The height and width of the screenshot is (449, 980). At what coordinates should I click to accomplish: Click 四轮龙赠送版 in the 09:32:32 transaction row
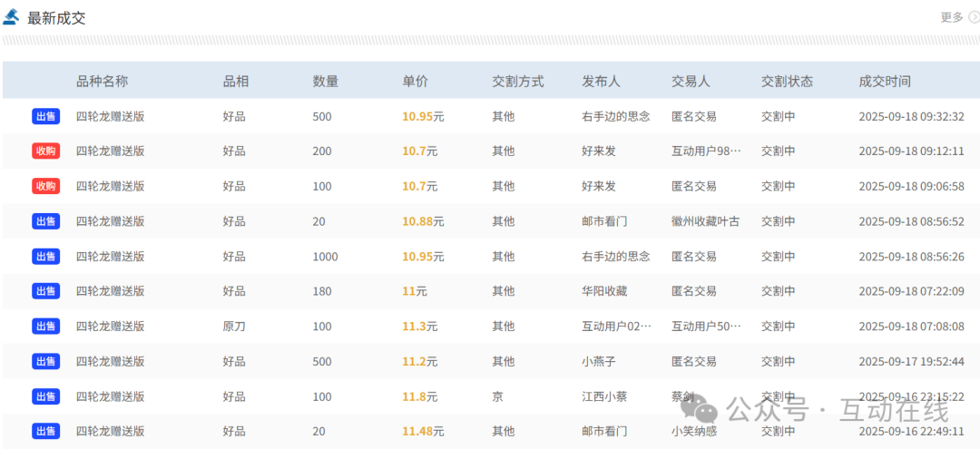(x=110, y=116)
